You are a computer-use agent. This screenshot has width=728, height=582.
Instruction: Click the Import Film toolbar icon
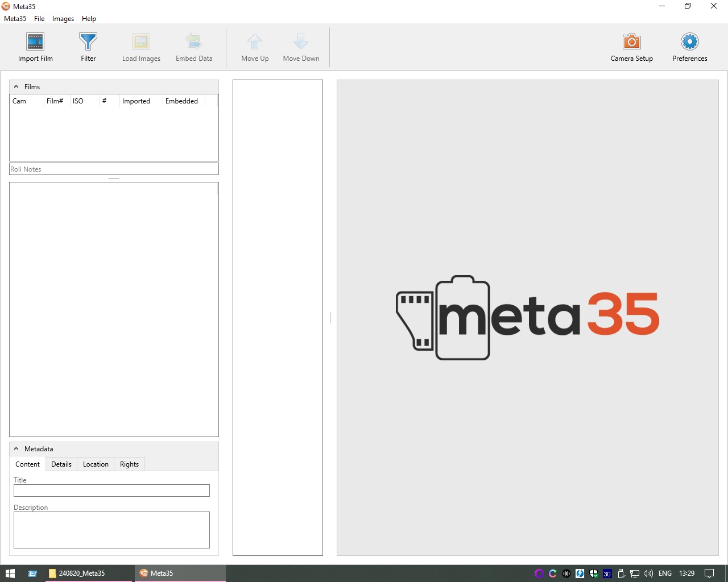coord(35,42)
